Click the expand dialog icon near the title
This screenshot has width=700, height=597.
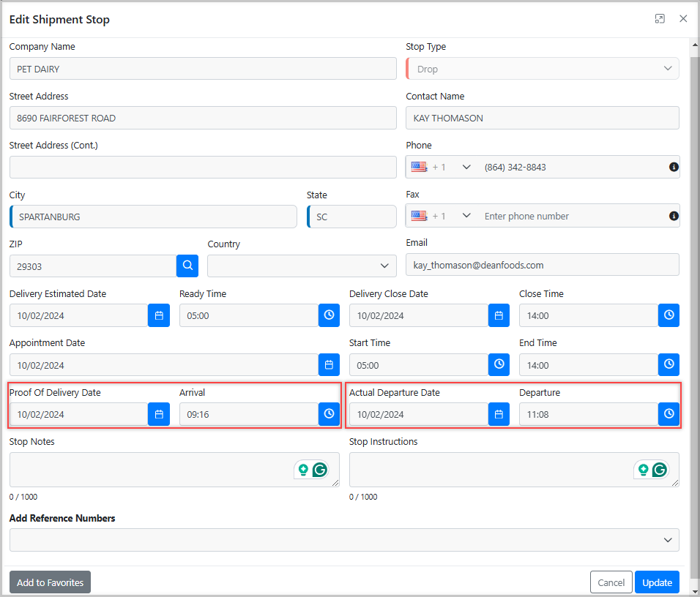coord(660,18)
